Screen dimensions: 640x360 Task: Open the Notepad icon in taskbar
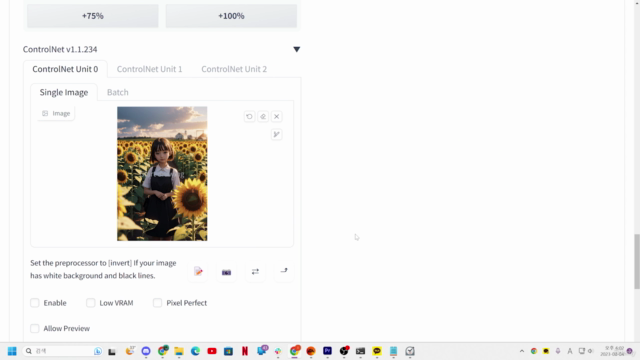(x=393, y=351)
